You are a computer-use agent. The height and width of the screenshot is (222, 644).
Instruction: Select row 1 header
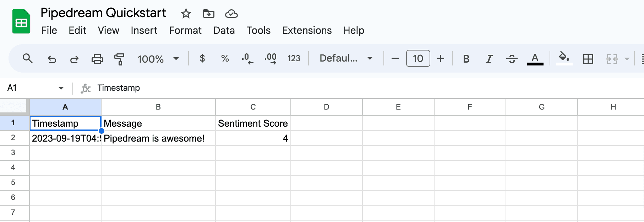click(x=14, y=123)
